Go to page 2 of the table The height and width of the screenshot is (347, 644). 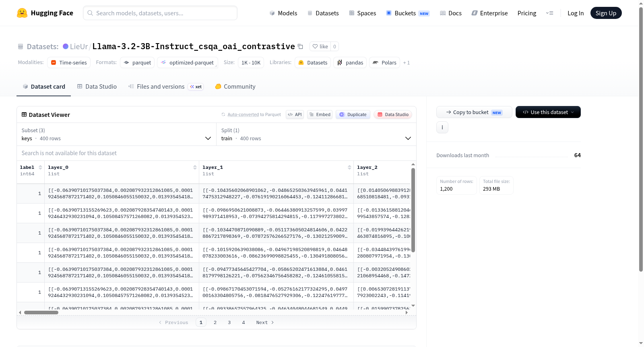[x=215, y=322]
